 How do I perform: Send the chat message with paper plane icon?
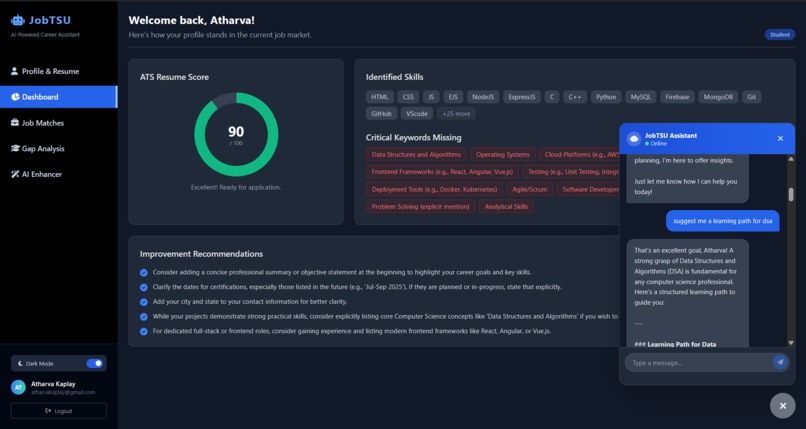coord(780,362)
